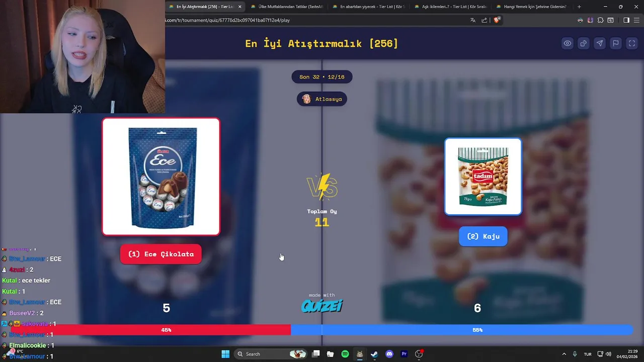Click the tab search window icon in toolbar

pyautogui.click(x=610, y=20)
